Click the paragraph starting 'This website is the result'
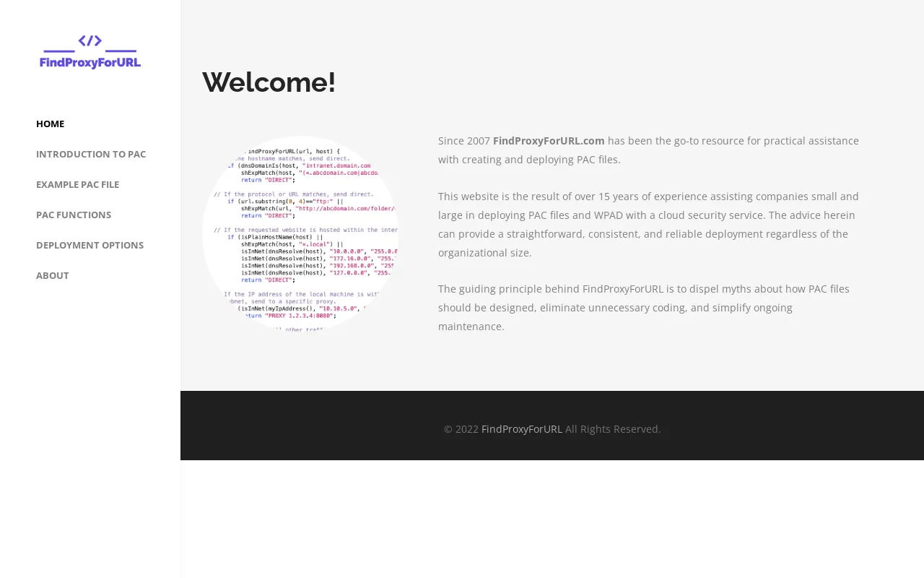Screen dimensions: 924x578 coord(650,225)
